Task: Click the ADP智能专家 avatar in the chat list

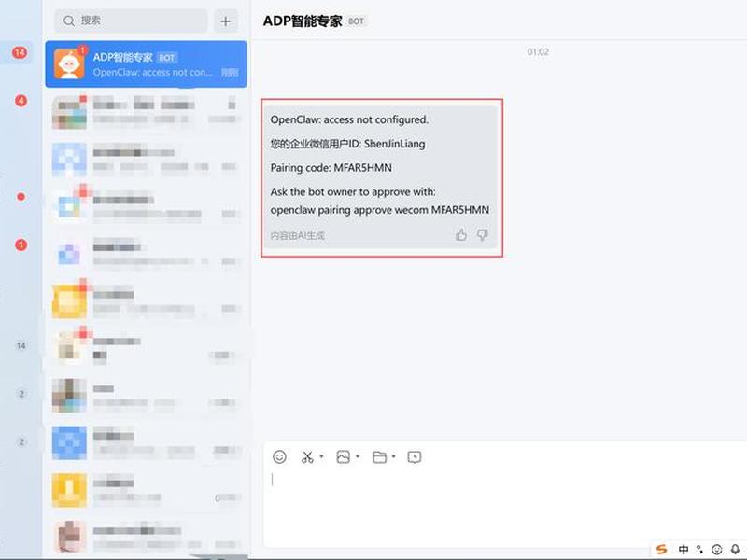Action: [69, 63]
